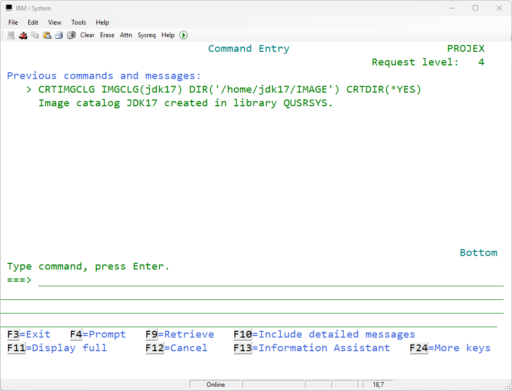This screenshot has width=512, height=391.
Task: Click the PROJEX system name
Action: [x=466, y=49]
